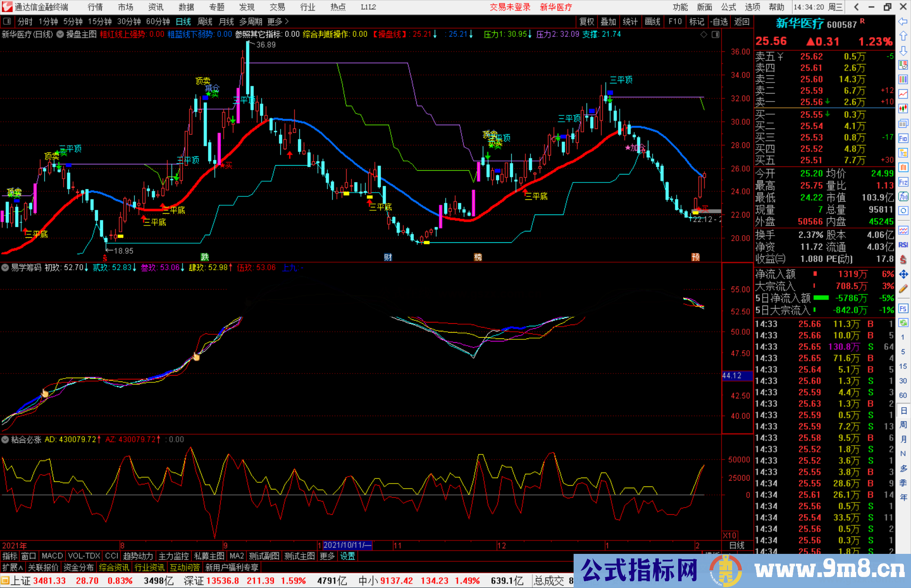Click the RSI indicator sidebar icon
The width and height of the screenshot is (911, 588).
(903, 245)
